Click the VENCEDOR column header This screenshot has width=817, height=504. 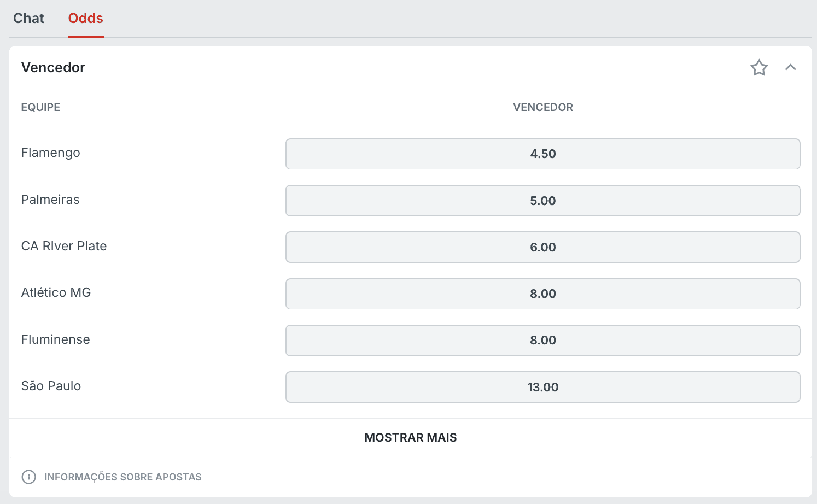click(542, 107)
